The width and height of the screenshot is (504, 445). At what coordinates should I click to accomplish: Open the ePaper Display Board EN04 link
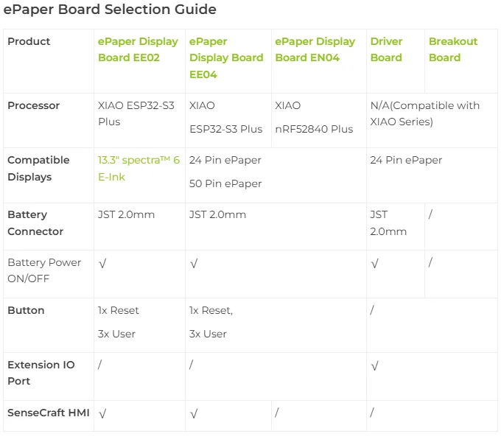pyautogui.click(x=315, y=49)
